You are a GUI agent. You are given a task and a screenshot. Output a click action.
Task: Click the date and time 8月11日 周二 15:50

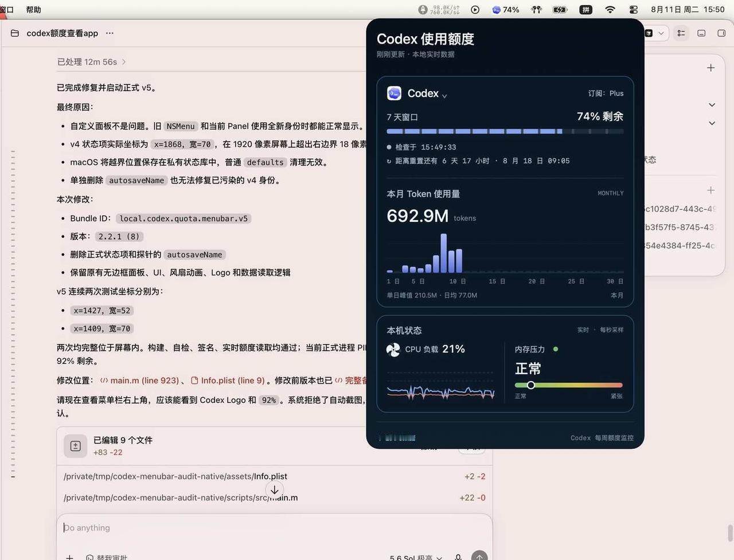tap(688, 9)
